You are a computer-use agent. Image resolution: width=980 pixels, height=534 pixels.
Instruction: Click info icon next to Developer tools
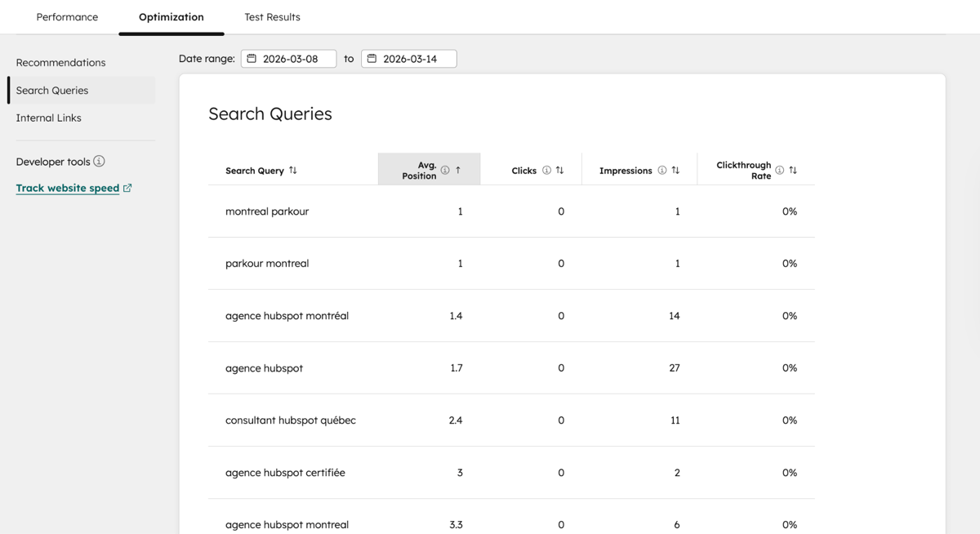(99, 162)
